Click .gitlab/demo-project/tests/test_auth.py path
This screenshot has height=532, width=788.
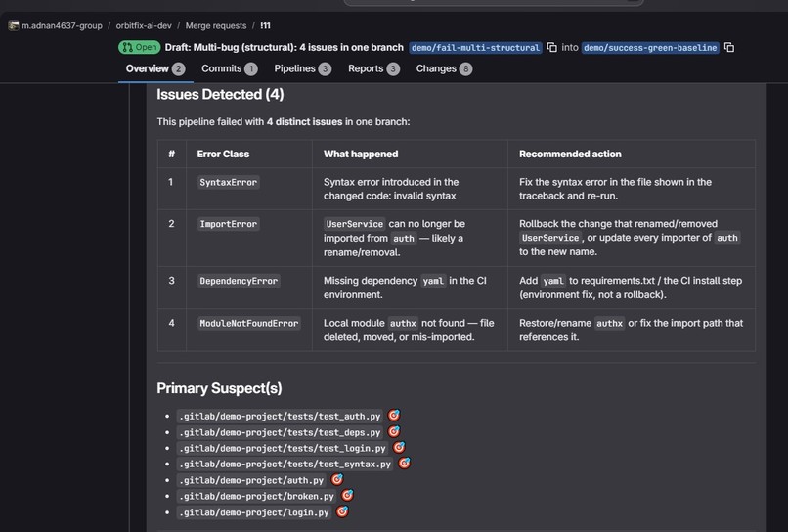(x=280, y=417)
